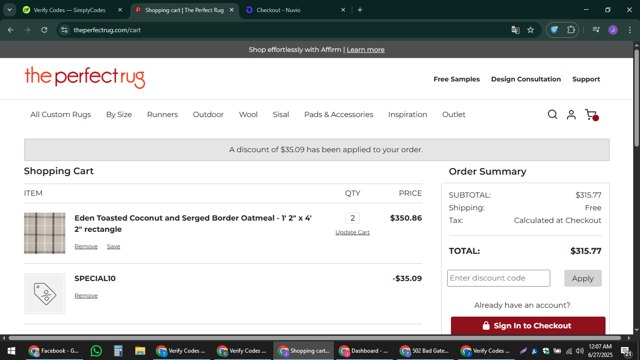
Task: Click the Eden Toasted Coconut product title
Action: [x=193, y=223]
